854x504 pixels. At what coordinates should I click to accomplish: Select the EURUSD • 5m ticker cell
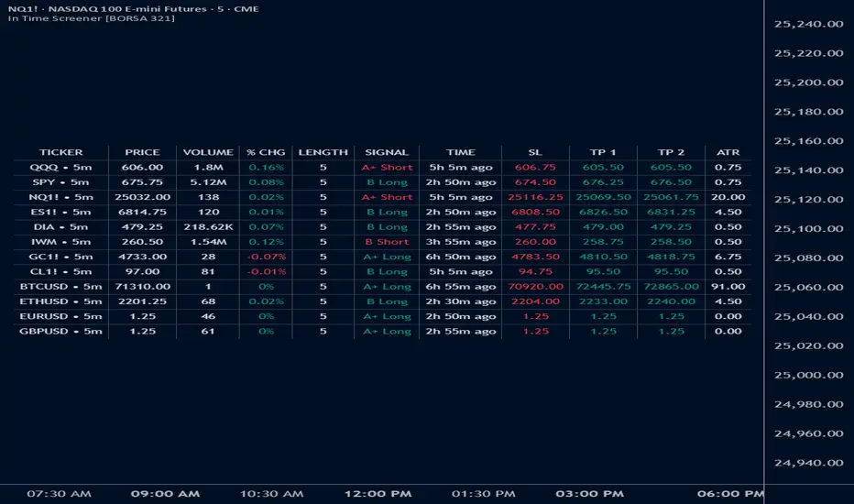click(x=61, y=316)
